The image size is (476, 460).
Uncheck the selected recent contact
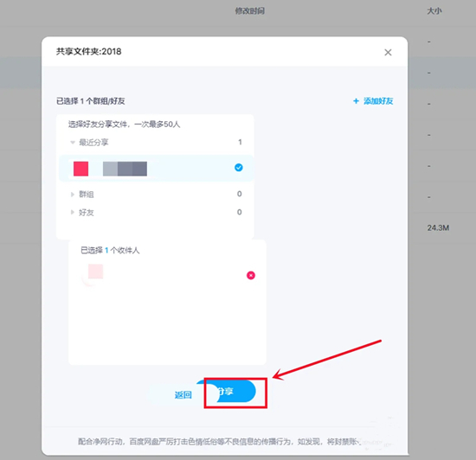pos(239,168)
